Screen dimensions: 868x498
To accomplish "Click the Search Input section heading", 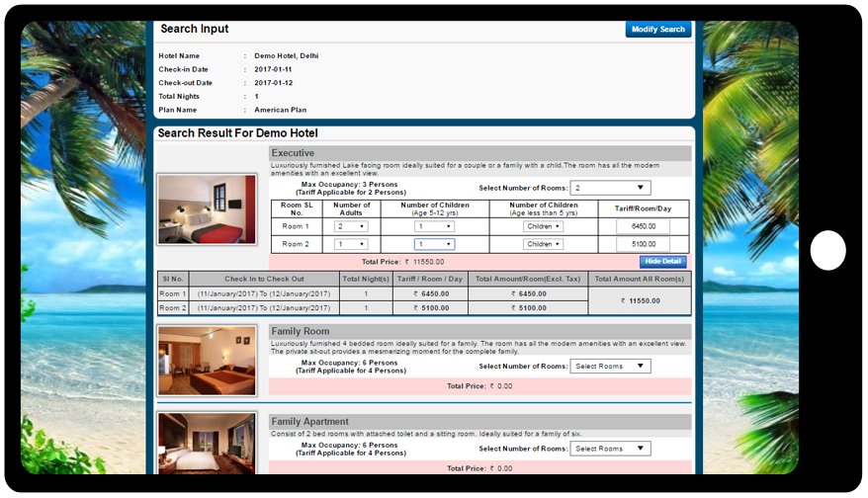I will coord(195,29).
